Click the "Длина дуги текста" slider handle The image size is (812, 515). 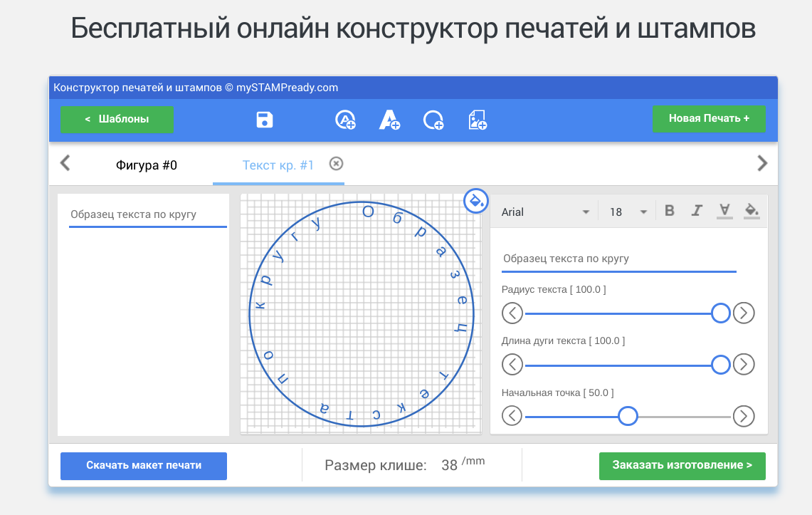720,364
